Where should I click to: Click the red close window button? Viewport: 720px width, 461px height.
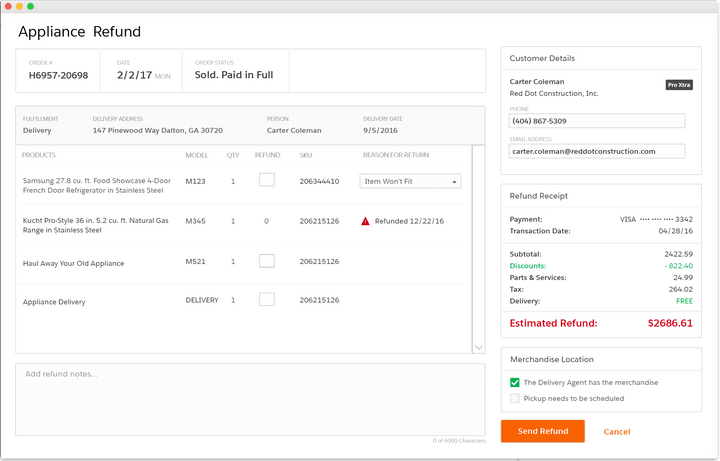[x=7, y=6]
